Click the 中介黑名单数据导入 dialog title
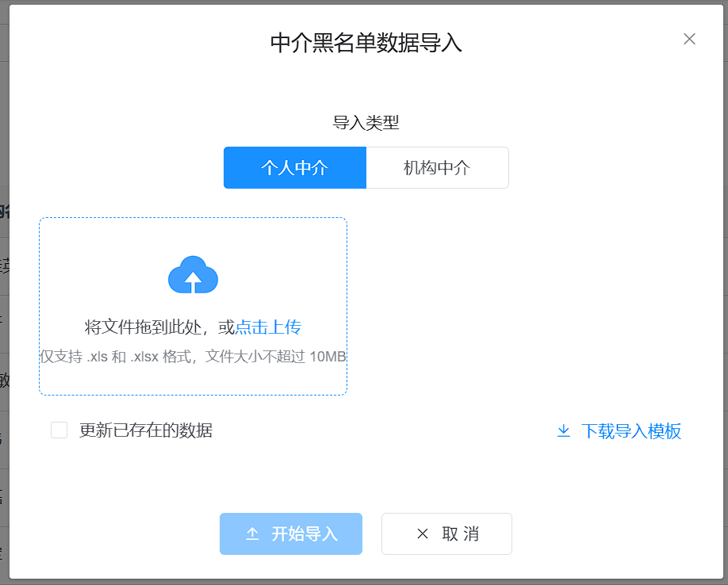 [x=366, y=43]
